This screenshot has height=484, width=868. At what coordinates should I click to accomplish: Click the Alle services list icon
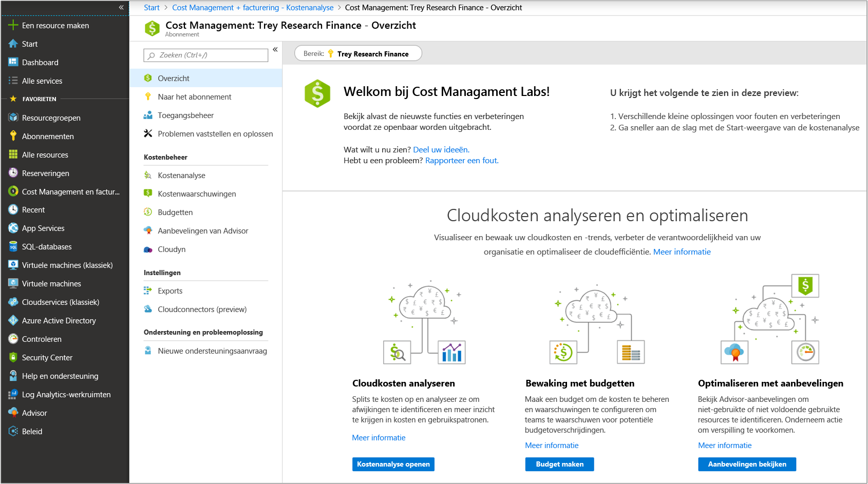point(13,81)
